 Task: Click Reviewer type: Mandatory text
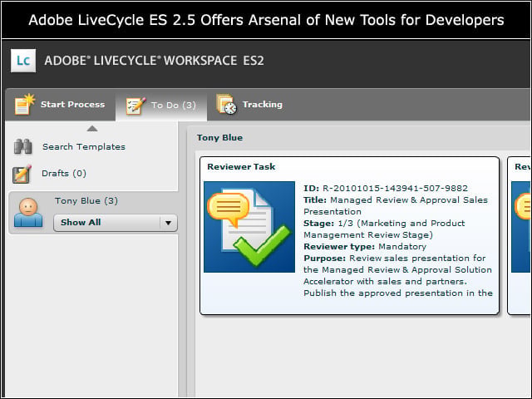[x=365, y=246]
